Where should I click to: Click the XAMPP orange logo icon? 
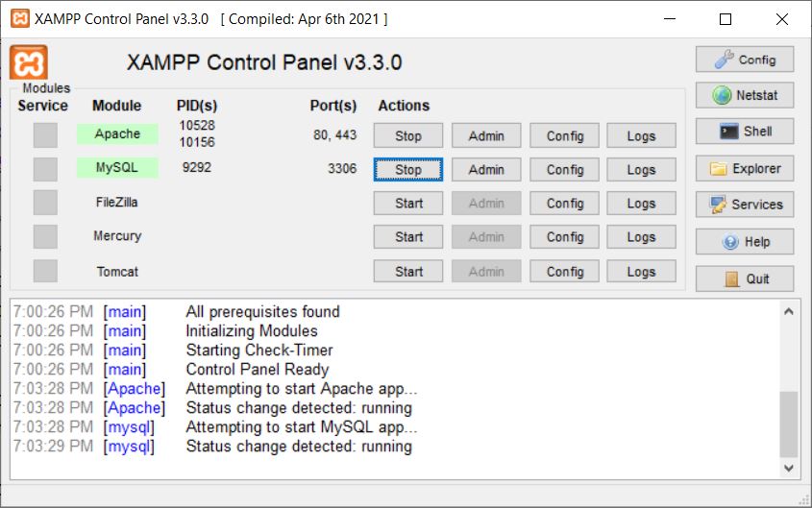click(29, 62)
